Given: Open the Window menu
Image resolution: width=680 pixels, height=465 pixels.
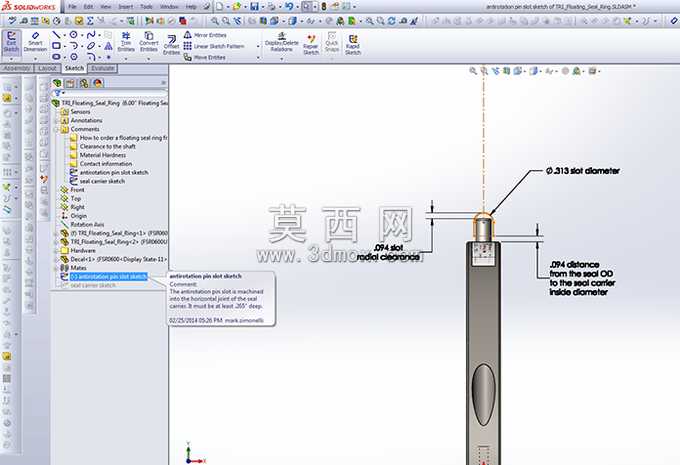Looking at the screenshot, I should [x=169, y=7].
